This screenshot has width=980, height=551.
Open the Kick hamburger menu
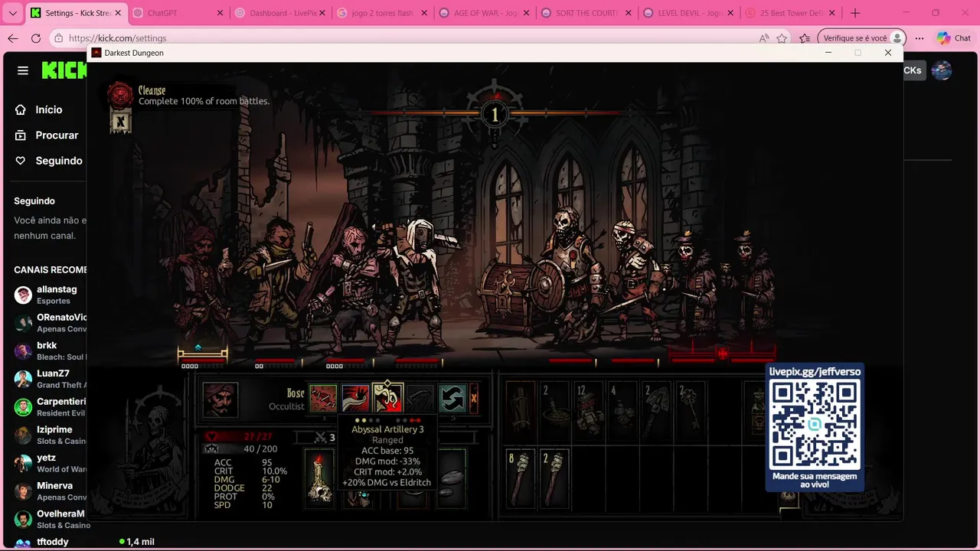pyautogui.click(x=23, y=70)
